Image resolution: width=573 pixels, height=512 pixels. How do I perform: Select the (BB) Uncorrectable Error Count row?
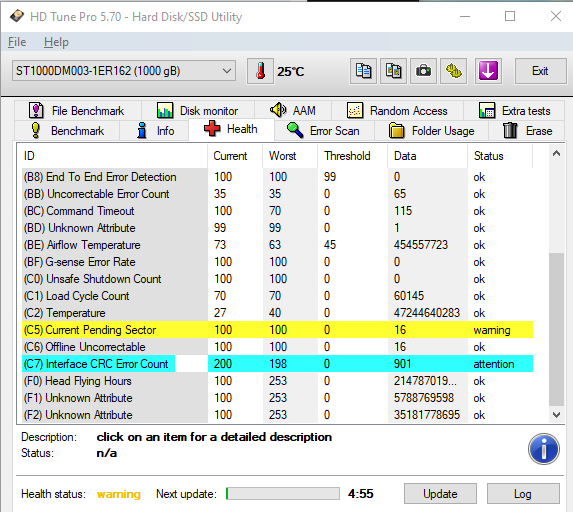click(x=277, y=194)
